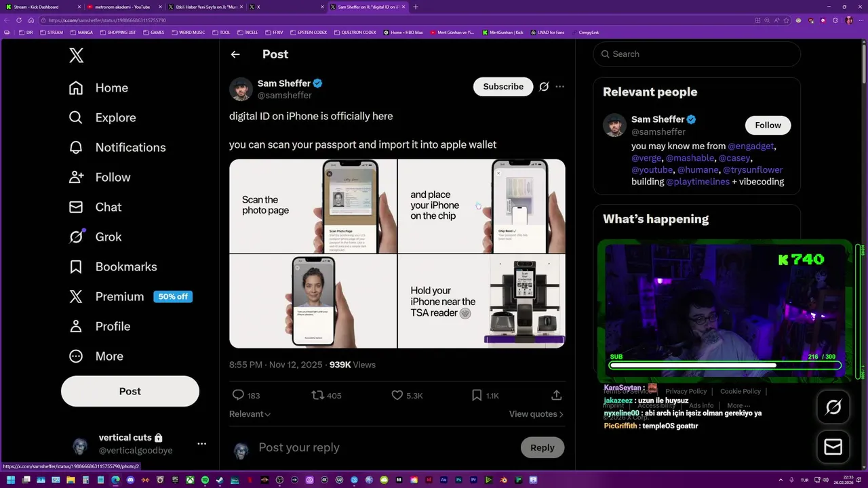
Task: Go back with the Post arrow
Action: pyautogui.click(x=235, y=54)
